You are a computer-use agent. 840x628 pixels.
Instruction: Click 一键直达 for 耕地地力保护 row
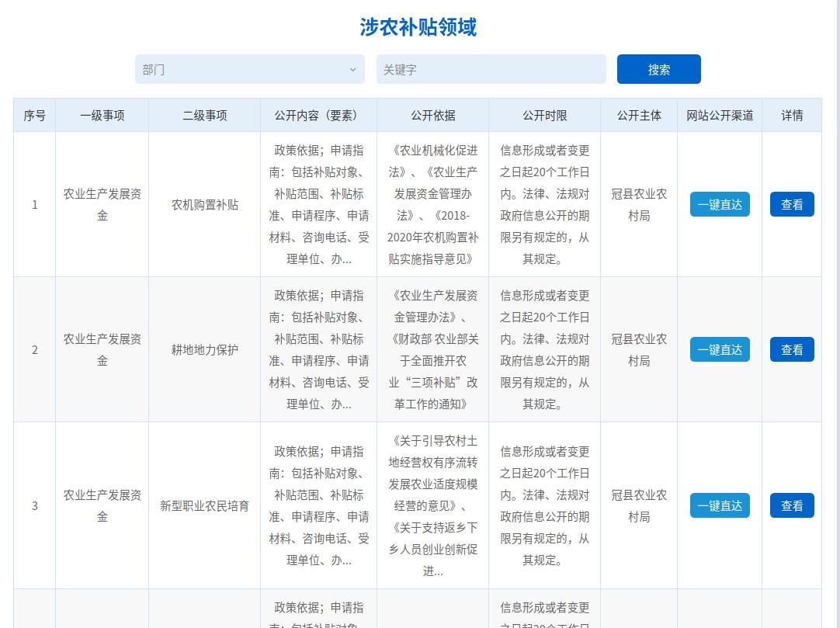tap(720, 349)
